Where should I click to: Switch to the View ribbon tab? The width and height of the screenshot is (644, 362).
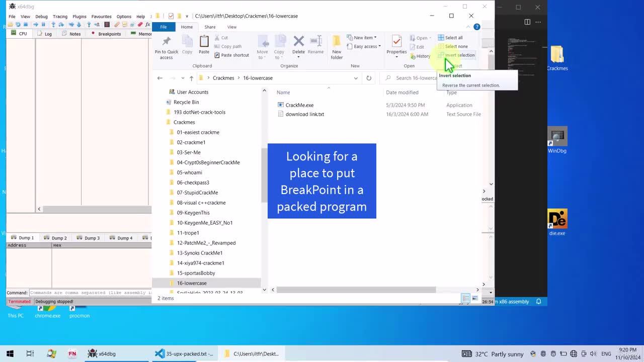232,27
